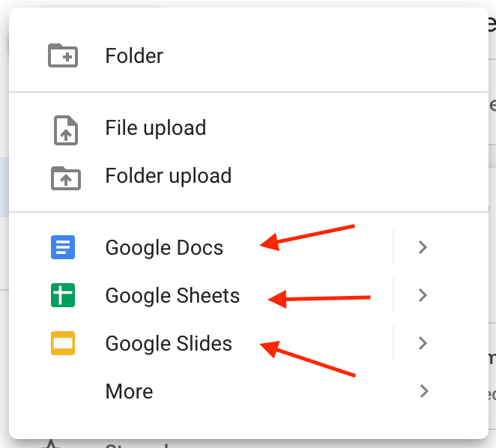Click the highlighted sidebar strip at left edge
The height and width of the screenshot is (448, 496).
[4, 187]
